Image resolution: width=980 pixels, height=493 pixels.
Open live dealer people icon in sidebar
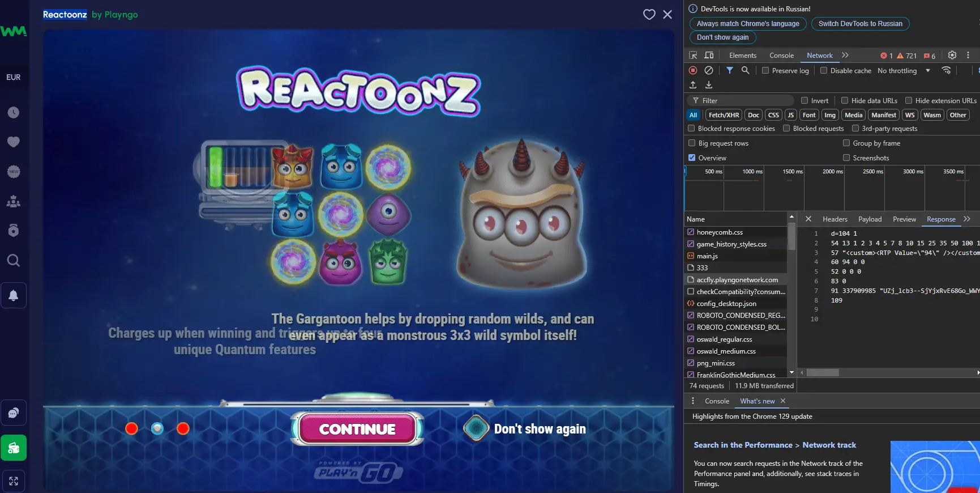14,201
